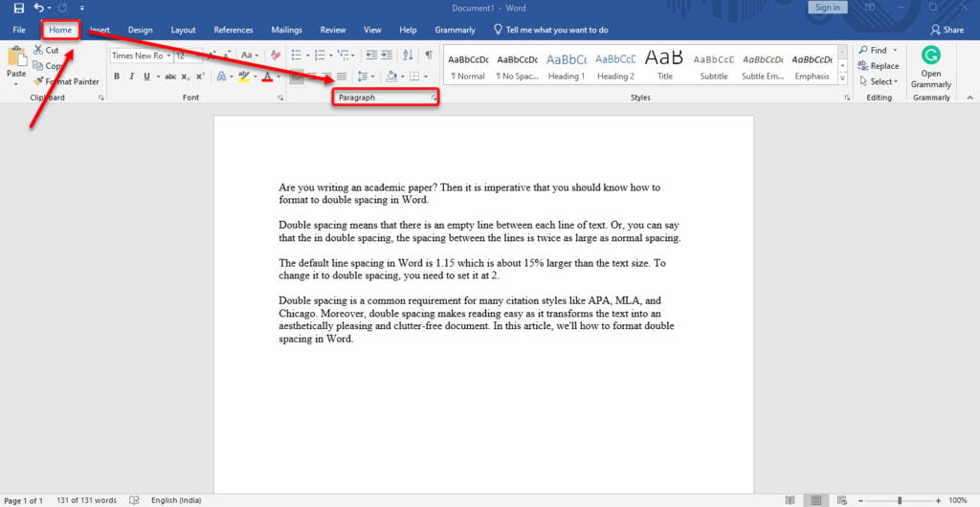
Task: Switch to the Mailings tab
Action: pos(286,30)
